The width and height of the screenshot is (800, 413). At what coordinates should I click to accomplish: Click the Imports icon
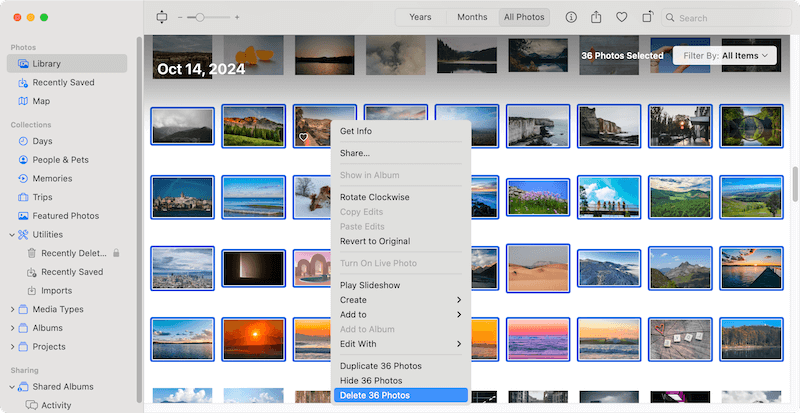click(32, 290)
